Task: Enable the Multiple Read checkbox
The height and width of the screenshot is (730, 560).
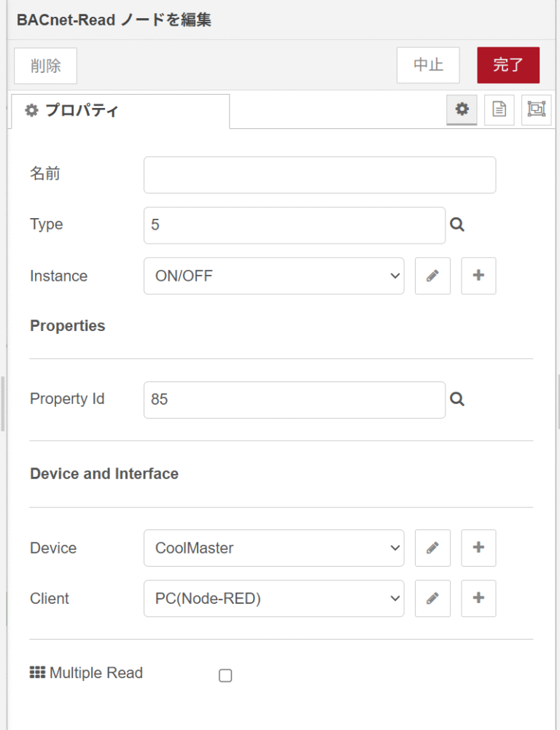Action: (225, 675)
